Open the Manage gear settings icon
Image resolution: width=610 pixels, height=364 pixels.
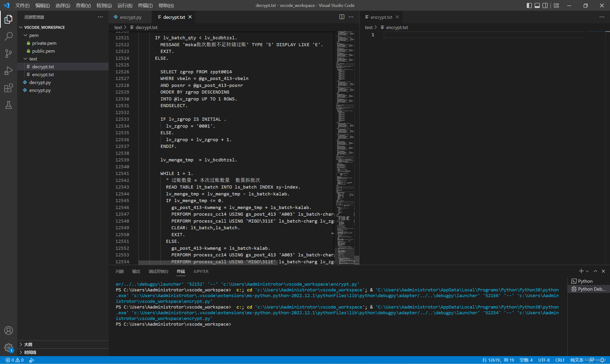8,347
